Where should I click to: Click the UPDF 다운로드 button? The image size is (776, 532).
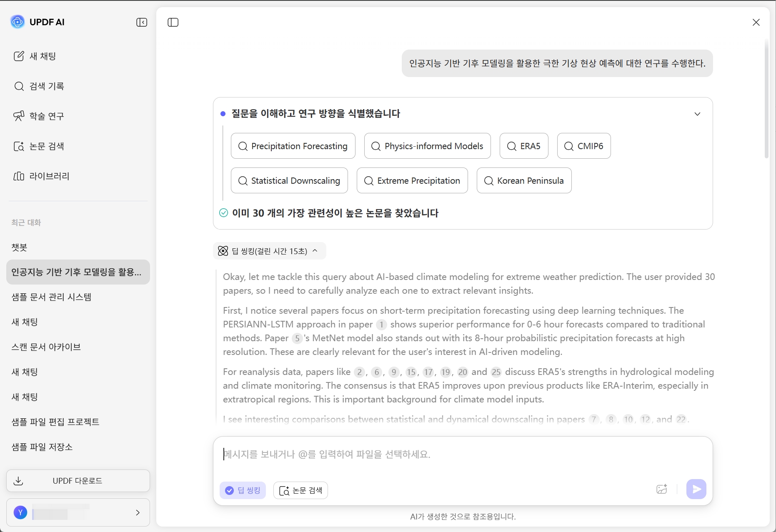[x=78, y=480]
